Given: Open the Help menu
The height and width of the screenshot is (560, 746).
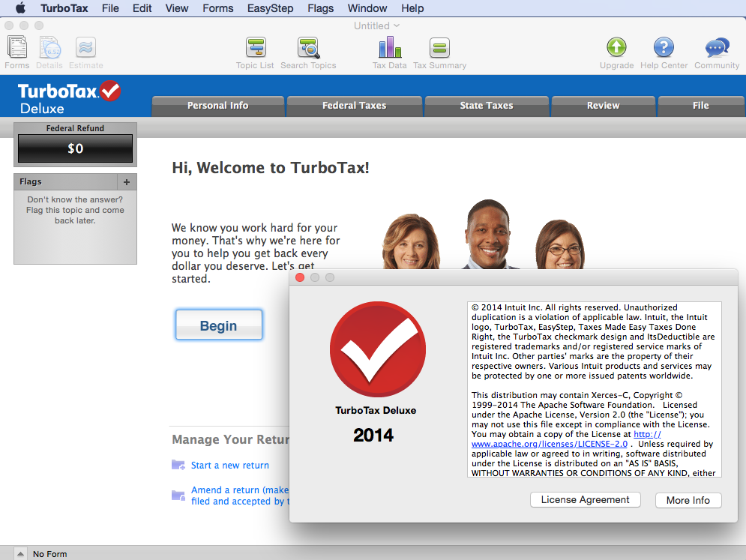Looking at the screenshot, I should pos(412,8).
